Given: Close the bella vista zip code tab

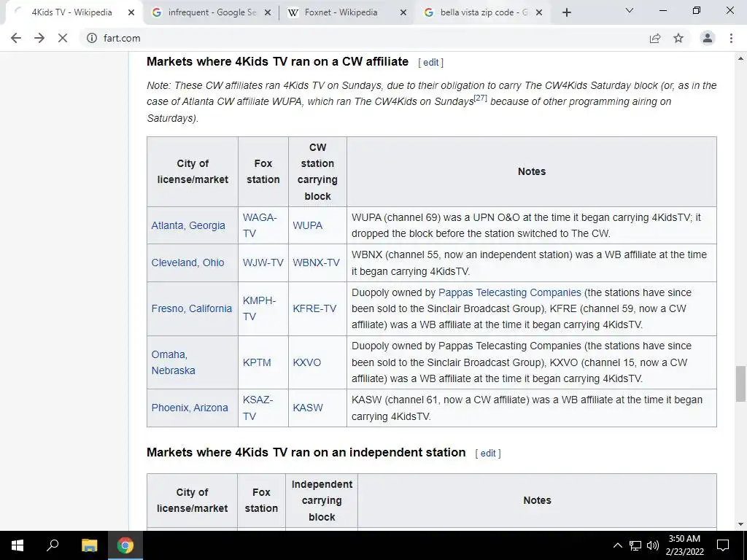Looking at the screenshot, I should tap(539, 13).
